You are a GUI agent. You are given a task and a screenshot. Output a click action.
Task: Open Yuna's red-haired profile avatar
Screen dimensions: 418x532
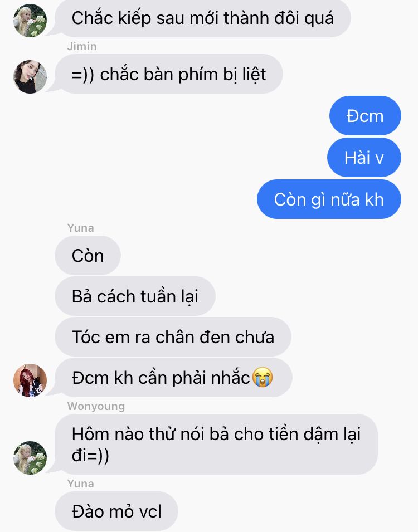coord(30,380)
